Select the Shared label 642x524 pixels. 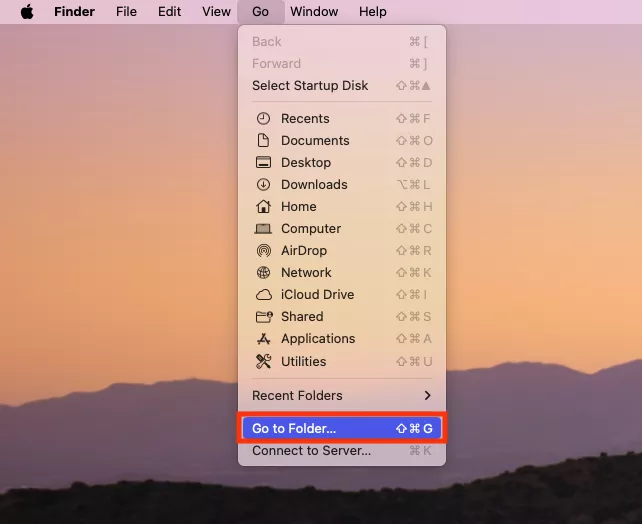click(x=302, y=316)
